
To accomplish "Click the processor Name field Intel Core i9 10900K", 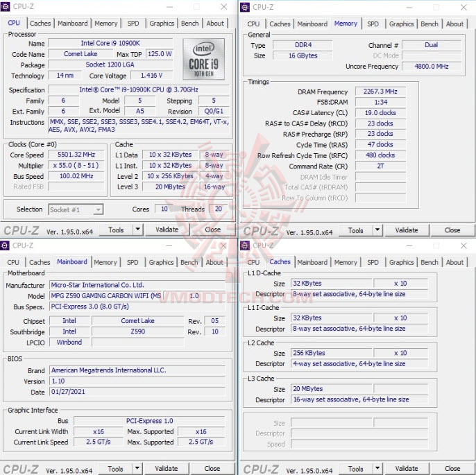I will (x=110, y=43).
